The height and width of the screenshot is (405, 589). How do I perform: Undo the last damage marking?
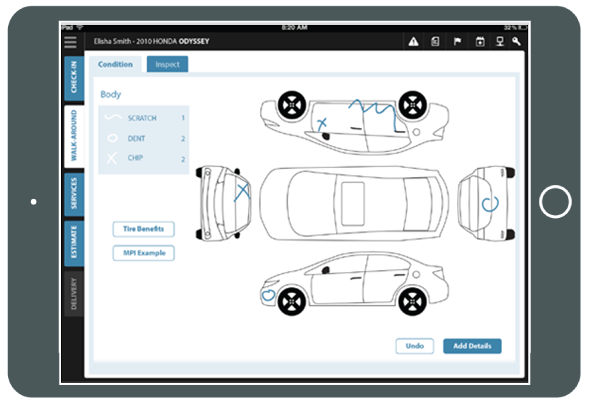click(415, 346)
